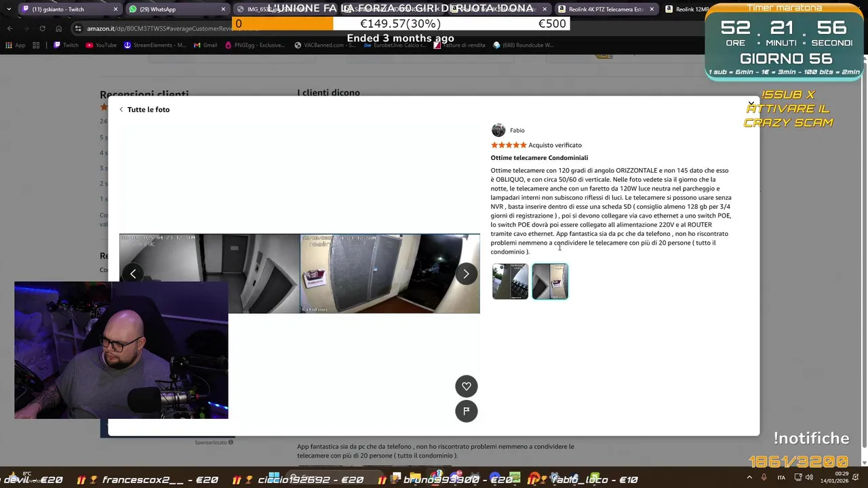This screenshot has width=868, height=488.
Task: Click Recensioni clienti heading behind popup
Action: pos(144,94)
